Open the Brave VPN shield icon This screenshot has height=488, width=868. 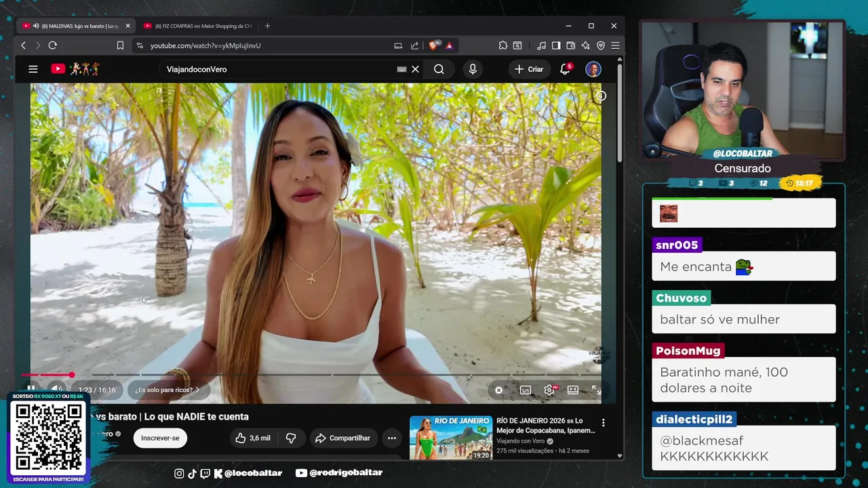click(x=600, y=45)
